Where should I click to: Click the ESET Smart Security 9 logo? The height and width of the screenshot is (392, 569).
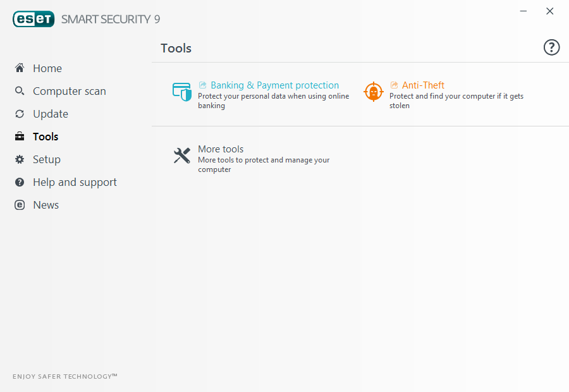click(87, 19)
